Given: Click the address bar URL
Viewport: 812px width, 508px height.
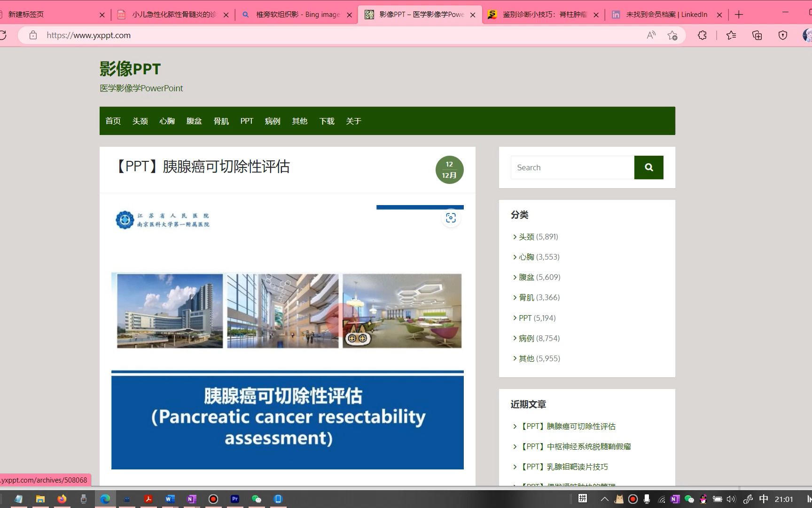Looking at the screenshot, I should pyautogui.click(x=89, y=35).
